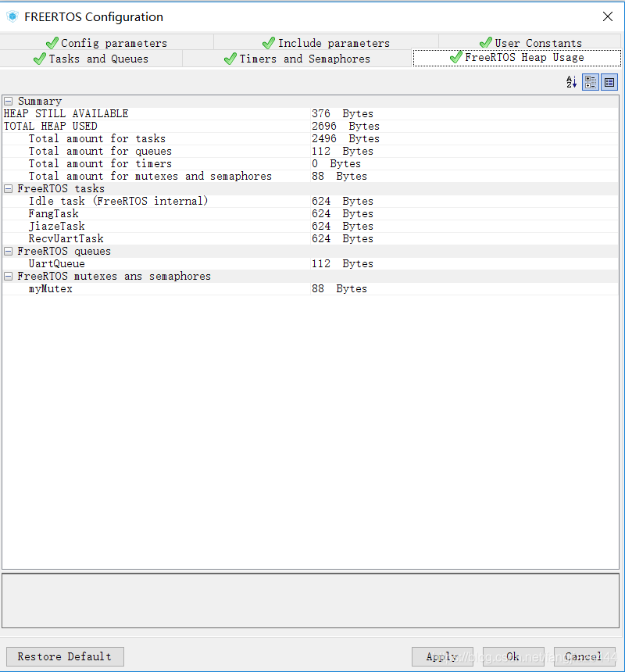Collapse FreeRTOS mutexes ans semaphores section

(8, 277)
